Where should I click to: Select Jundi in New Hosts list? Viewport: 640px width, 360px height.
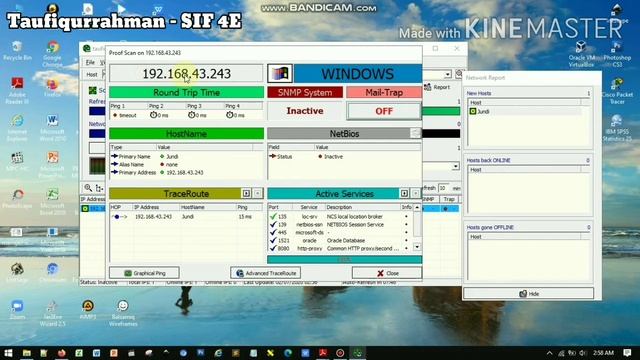click(524, 111)
